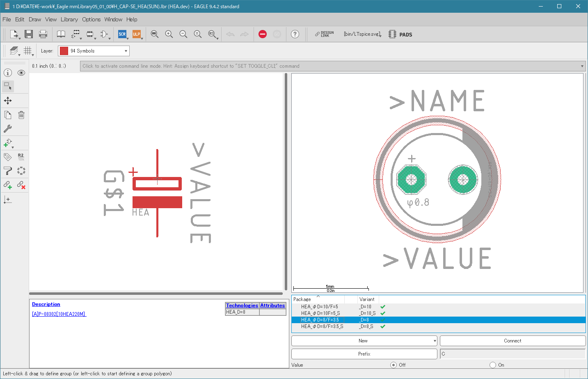
Task: Open the Layer dropdown showing 94 Symbols
Action: (94, 51)
